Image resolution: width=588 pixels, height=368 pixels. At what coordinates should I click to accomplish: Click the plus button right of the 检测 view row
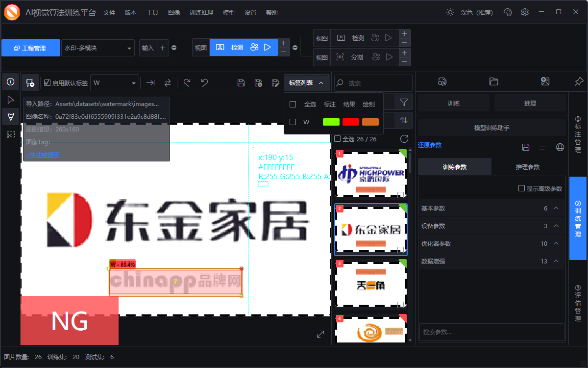click(x=283, y=43)
